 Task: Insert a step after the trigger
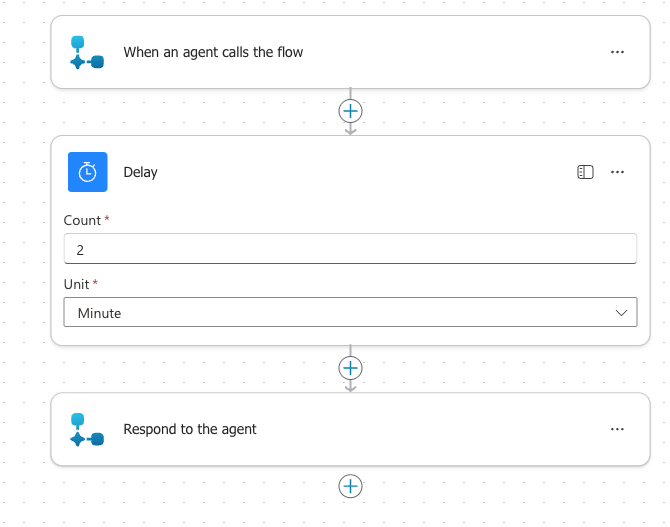click(350, 110)
